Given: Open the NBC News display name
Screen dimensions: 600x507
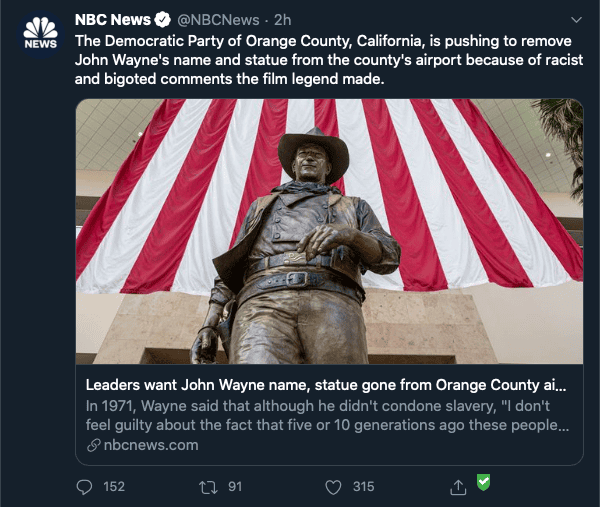Looking at the screenshot, I should [112, 20].
